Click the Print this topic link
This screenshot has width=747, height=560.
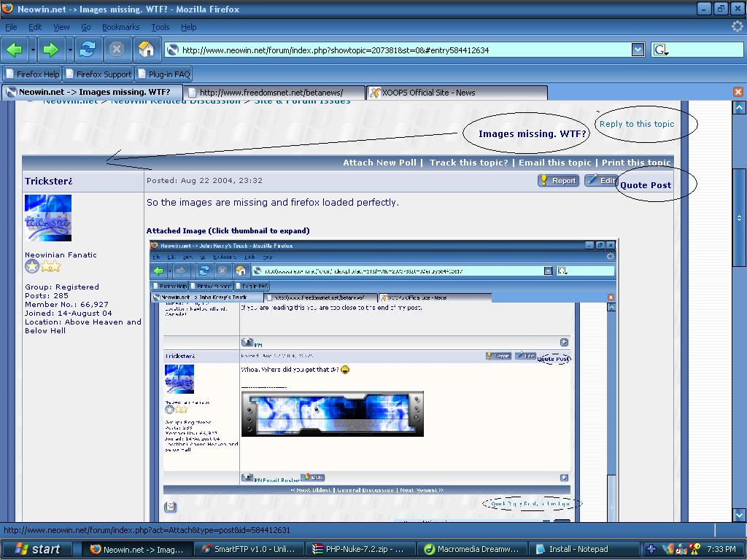pyautogui.click(x=635, y=163)
